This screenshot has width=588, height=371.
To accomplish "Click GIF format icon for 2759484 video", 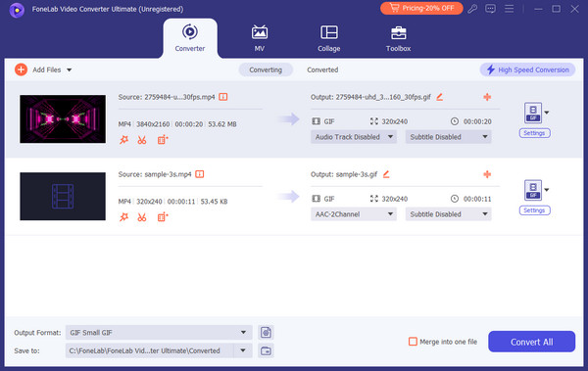I will (533, 113).
